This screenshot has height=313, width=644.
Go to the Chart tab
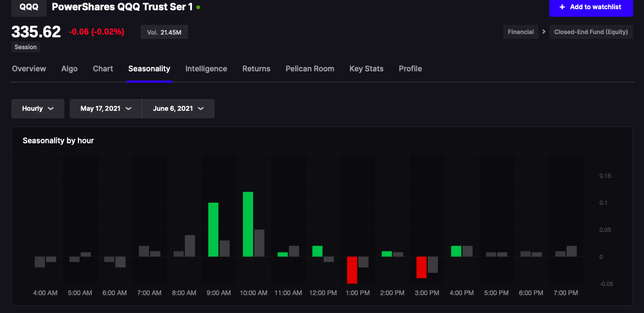(103, 69)
